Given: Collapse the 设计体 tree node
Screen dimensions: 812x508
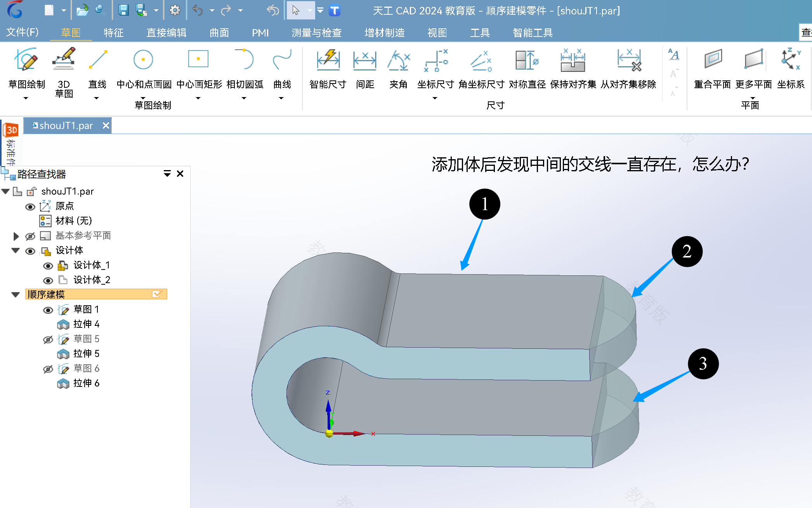Looking at the screenshot, I should pos(16,251).
